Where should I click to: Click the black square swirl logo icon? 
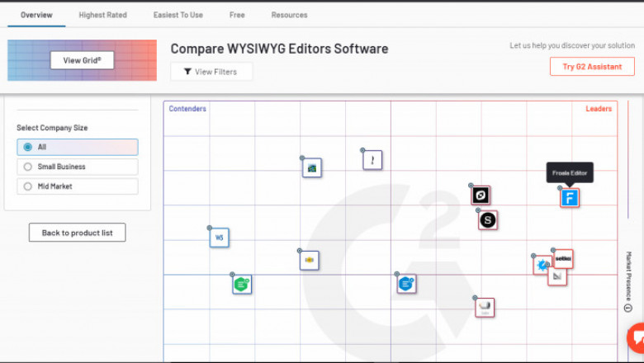(481, 196)
